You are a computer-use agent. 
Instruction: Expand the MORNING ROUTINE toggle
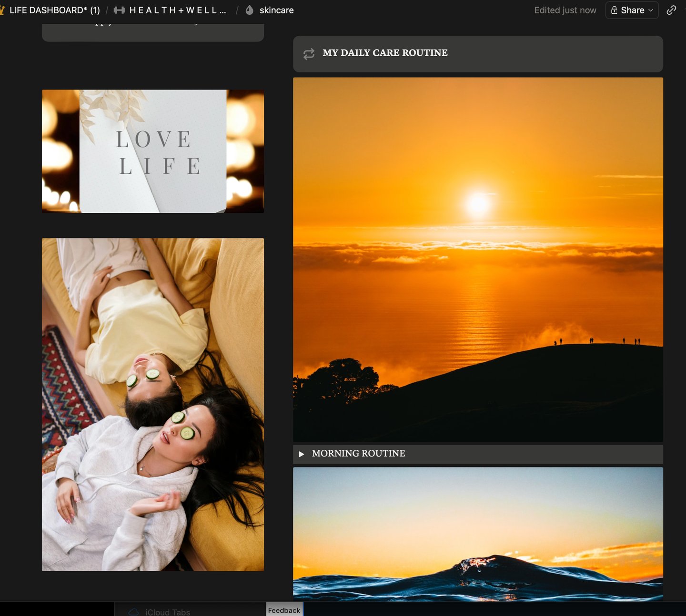tap(301, 454)
